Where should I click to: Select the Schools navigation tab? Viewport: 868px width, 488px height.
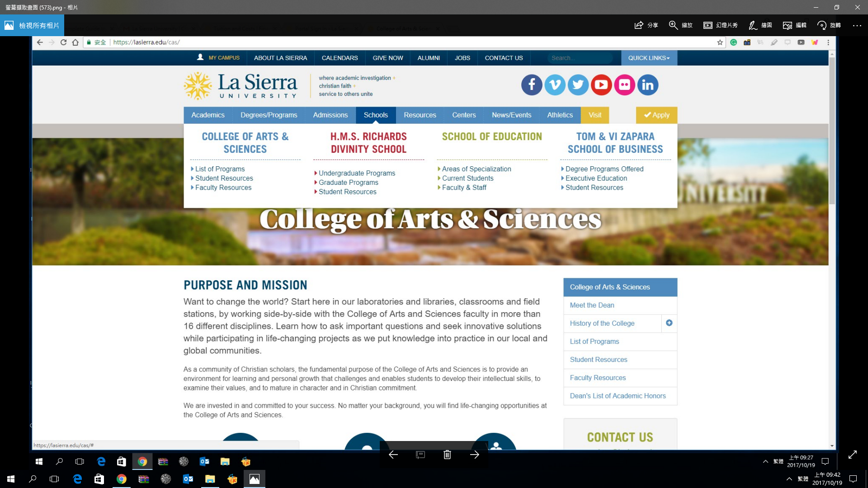(x=376, y=115)
